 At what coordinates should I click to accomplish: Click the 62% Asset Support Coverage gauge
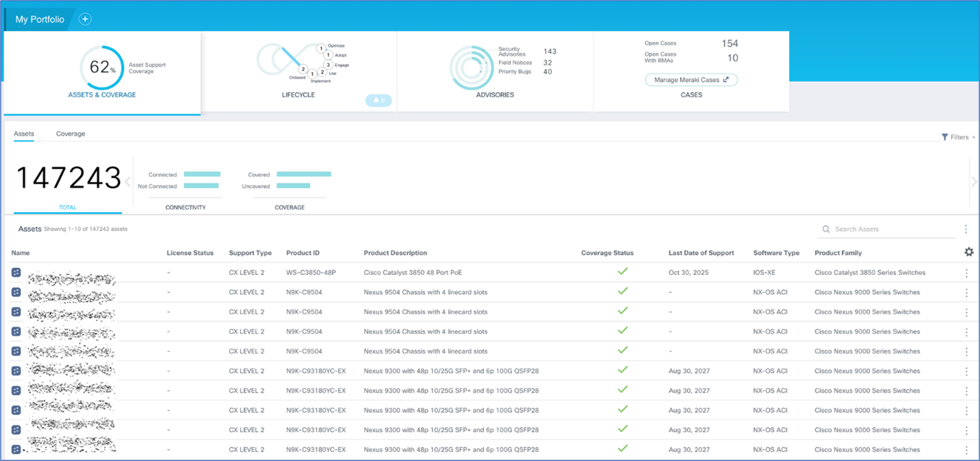[101, 67]
